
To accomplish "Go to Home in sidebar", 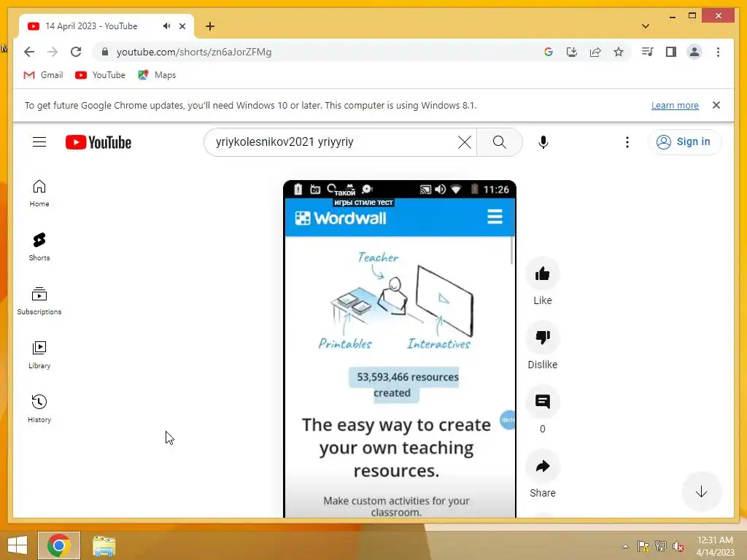I will point(39,193).
